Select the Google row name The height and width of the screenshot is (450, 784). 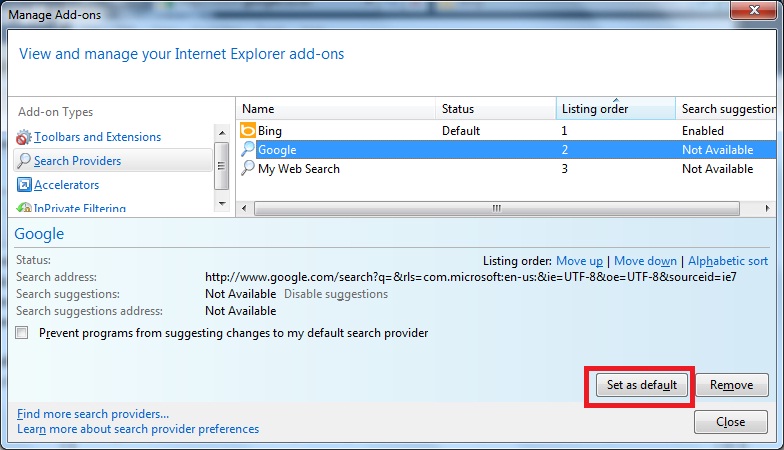pos(277,150)
